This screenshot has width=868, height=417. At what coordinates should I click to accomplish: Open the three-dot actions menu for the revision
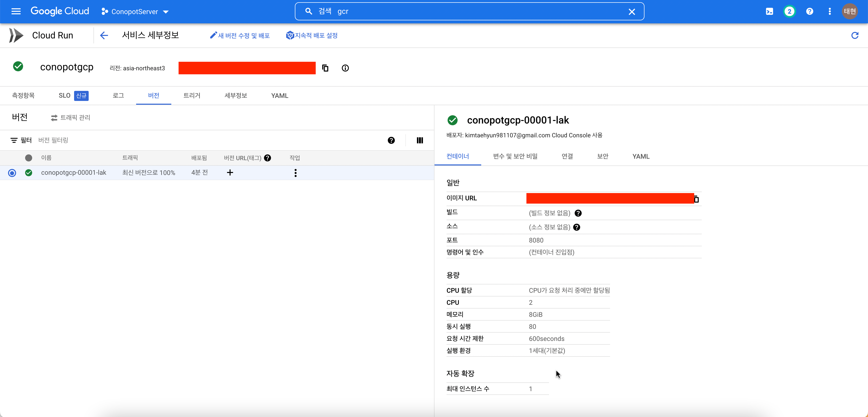[x=296, y=173]
